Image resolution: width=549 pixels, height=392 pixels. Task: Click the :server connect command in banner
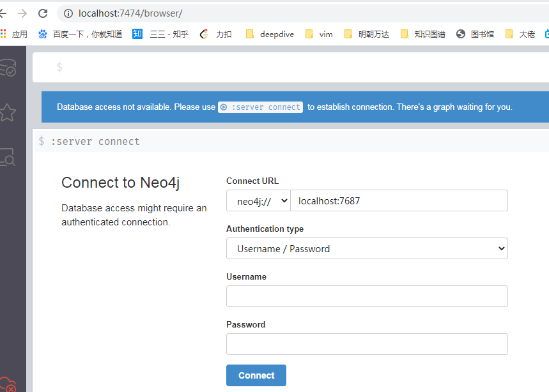click(x=260, y=107)
